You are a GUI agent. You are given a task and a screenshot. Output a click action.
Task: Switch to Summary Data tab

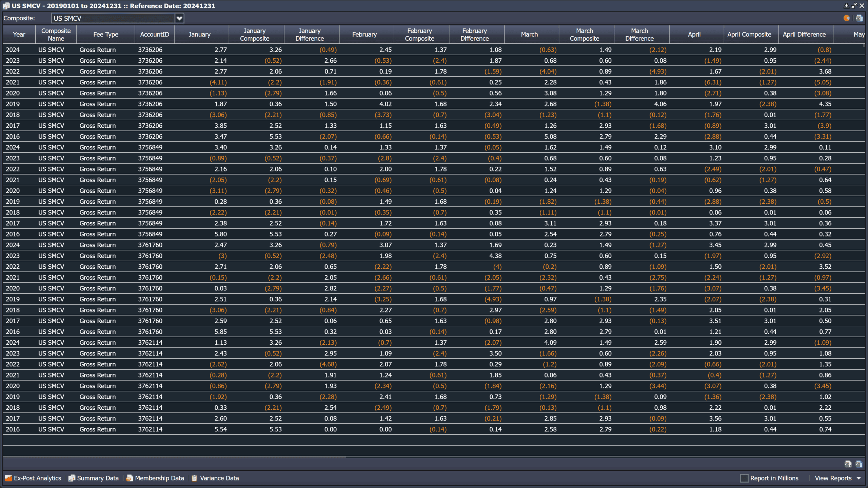click(94, 478)
